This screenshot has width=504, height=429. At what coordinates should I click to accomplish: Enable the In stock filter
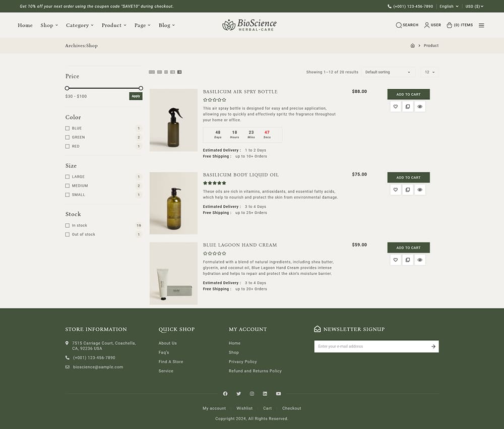tap(67, 225)
